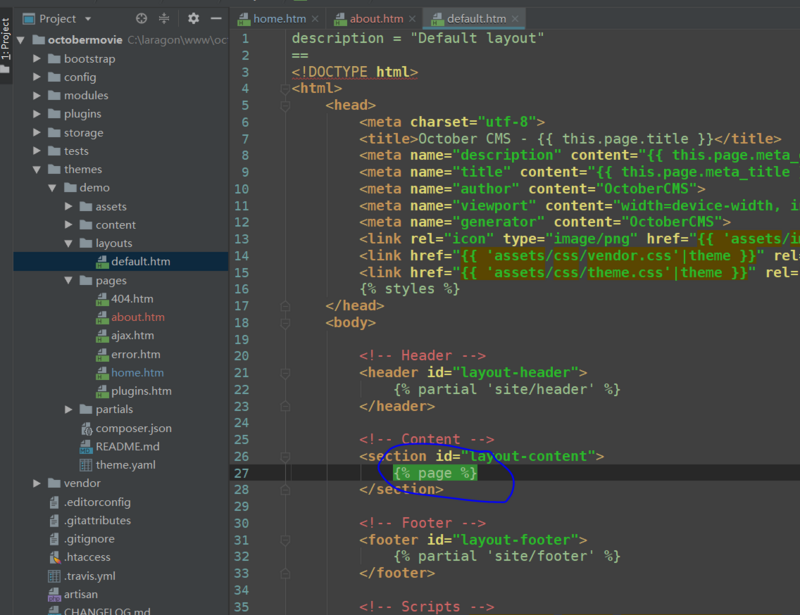Select about.htm in the pages folder
The height and width of the screenshot is (615, 800).
[138, 317]
